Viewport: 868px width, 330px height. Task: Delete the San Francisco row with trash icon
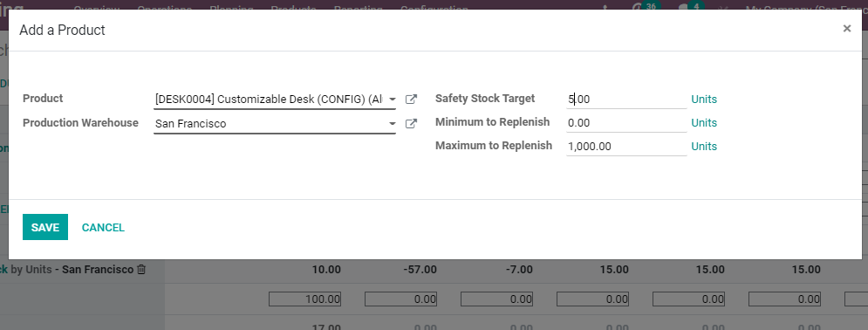coord(141,270)
